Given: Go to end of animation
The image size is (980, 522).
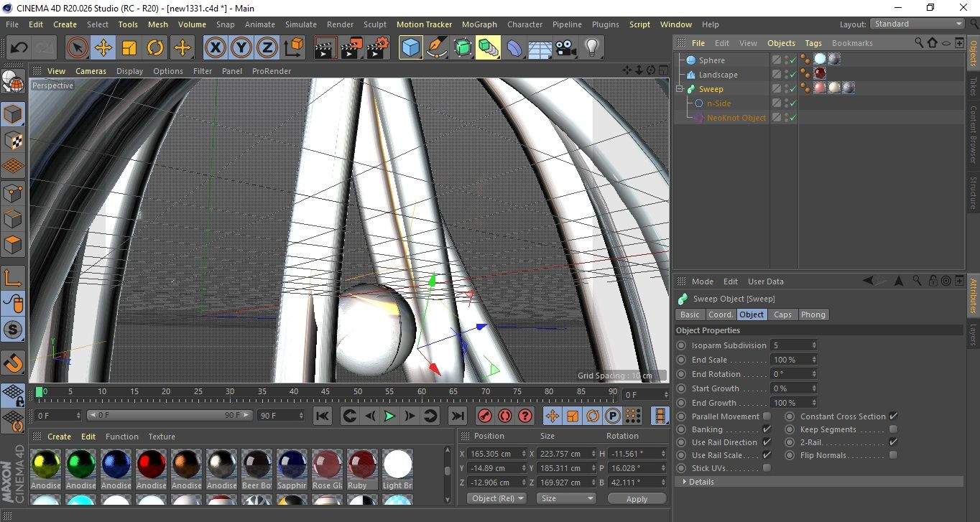Looking at the screenshot, I should pyautogui.click(x=457, y=416).
